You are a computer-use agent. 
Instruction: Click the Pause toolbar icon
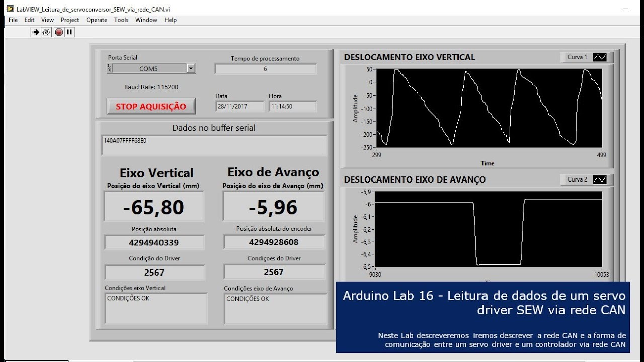70,32
